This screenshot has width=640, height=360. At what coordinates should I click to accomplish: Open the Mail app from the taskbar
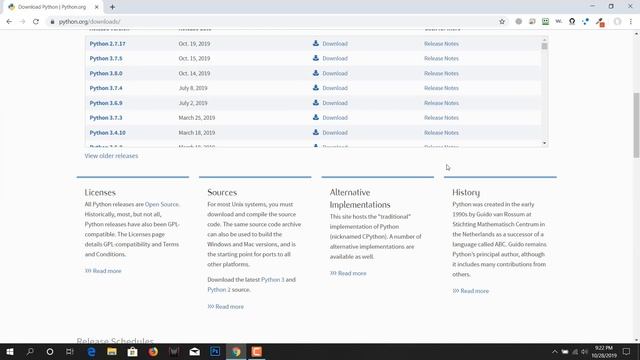click(195, 351)
